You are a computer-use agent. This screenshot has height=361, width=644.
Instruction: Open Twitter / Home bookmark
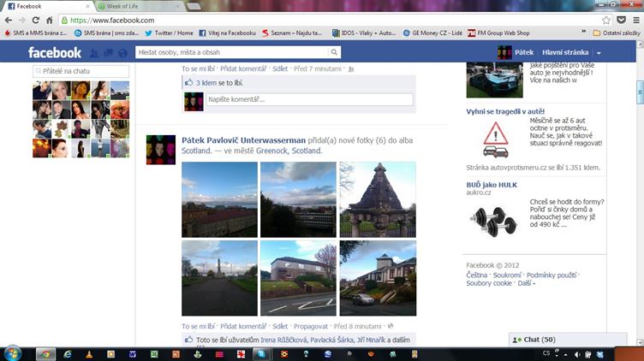169,33
